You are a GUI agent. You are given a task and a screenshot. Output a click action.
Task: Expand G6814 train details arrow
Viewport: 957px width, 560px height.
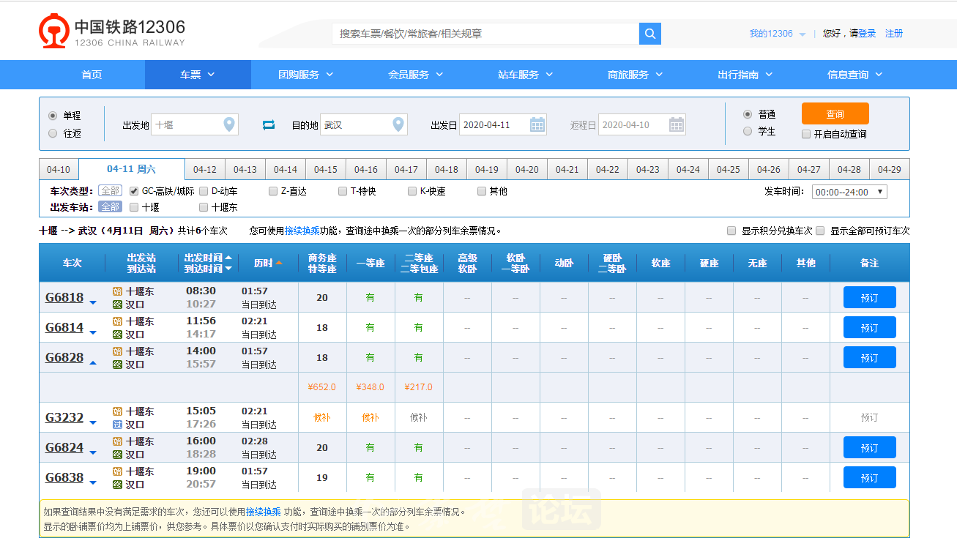point(93,332)
